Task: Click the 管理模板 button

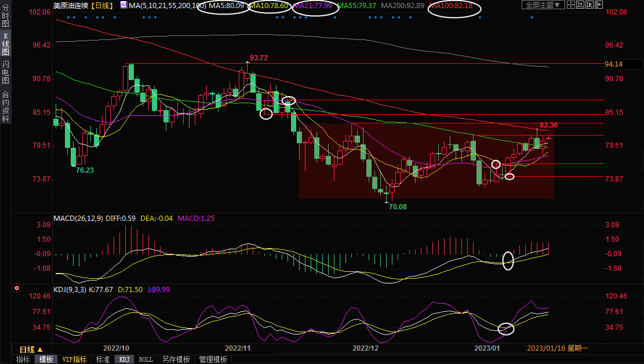Action: (x=213, y=359)
